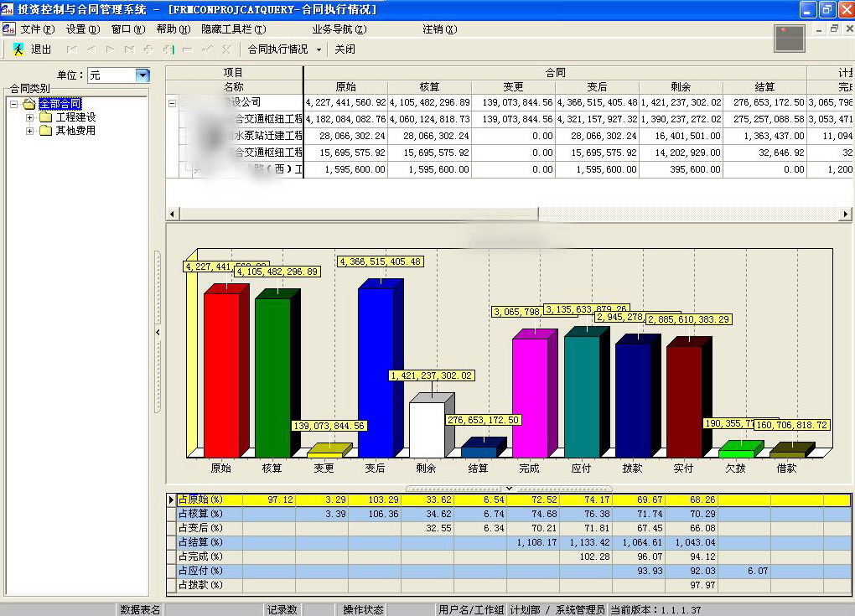Collapse the top company row in grid
Image resolution: width=855 pixels, height=616 pixels.
coord(173,102)
